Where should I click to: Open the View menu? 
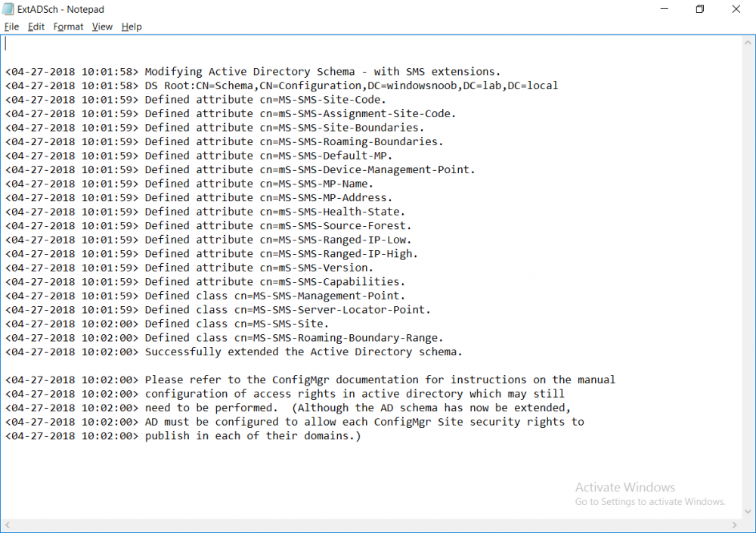[102, 27]
